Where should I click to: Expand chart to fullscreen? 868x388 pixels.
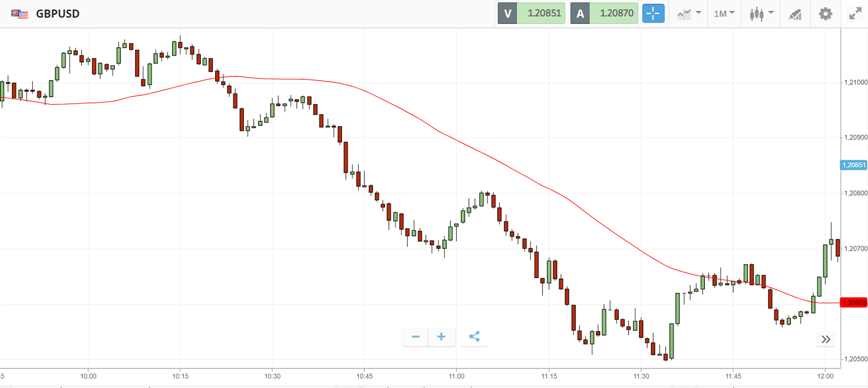pos(855,13)
